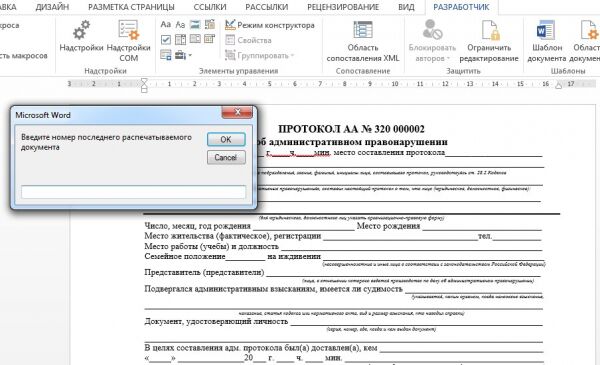
Task: Click the right indent ruler marker
Action: [558, 86]
